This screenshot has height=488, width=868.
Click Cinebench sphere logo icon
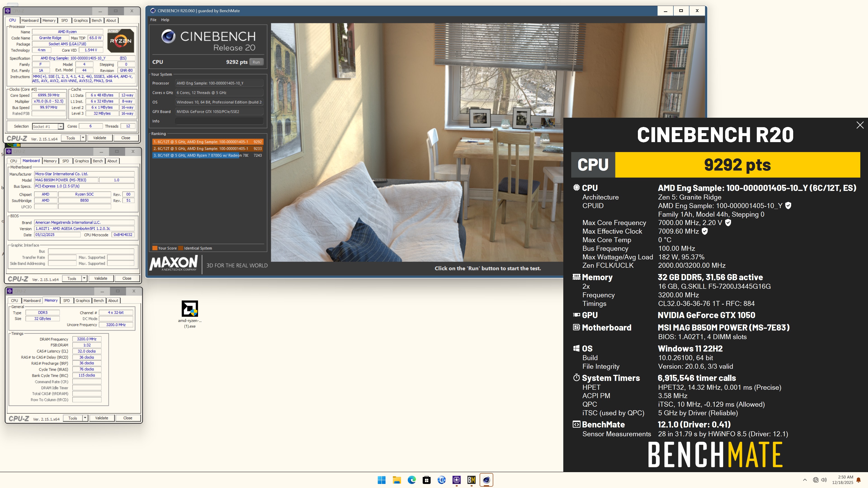tap(168, 36)
